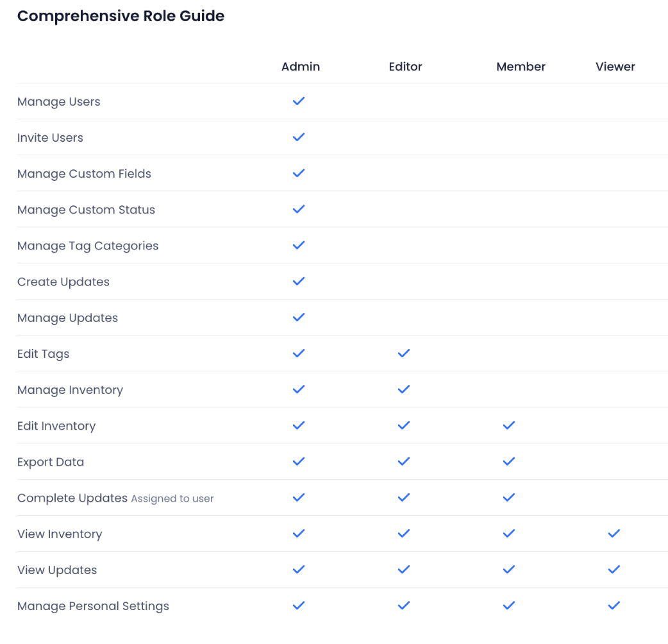This screenshot has height=644, width=668.
Task: Click the Manage Tag Categories label
Action: point(88,246)
